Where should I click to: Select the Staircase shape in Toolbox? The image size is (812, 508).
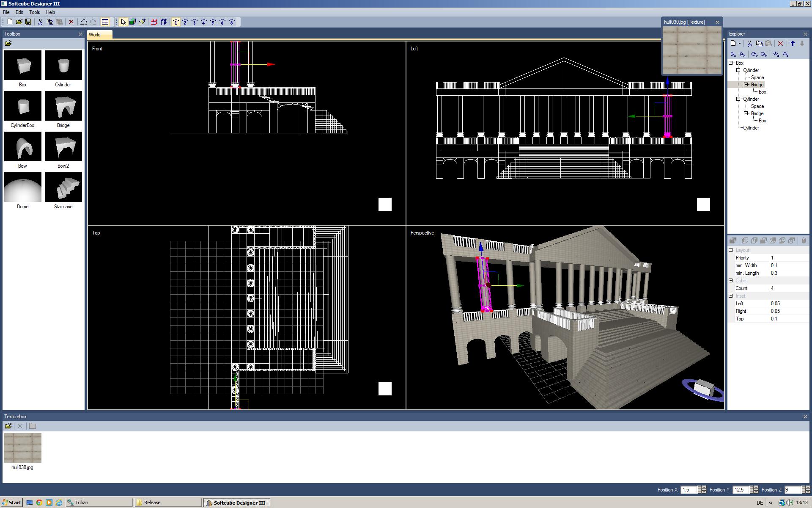point(63,187)
